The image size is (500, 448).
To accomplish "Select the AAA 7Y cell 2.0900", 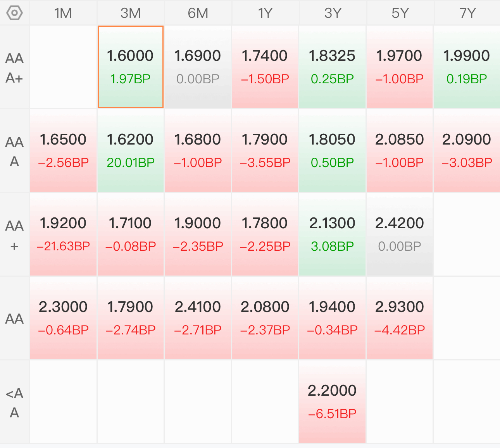I will click(467, 151).
